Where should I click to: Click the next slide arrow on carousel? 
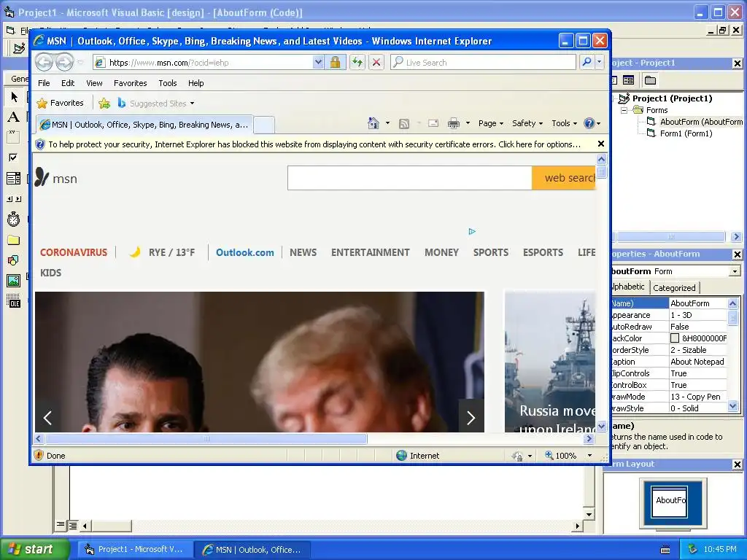pyautogui.click(x=471, y=418)
